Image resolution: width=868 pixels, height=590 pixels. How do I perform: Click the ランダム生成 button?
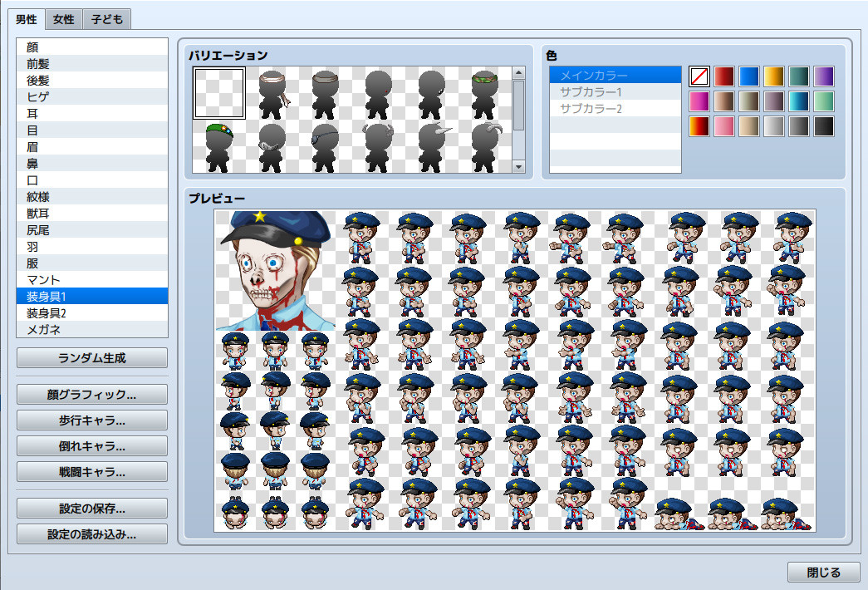click(x=91, y=357)
